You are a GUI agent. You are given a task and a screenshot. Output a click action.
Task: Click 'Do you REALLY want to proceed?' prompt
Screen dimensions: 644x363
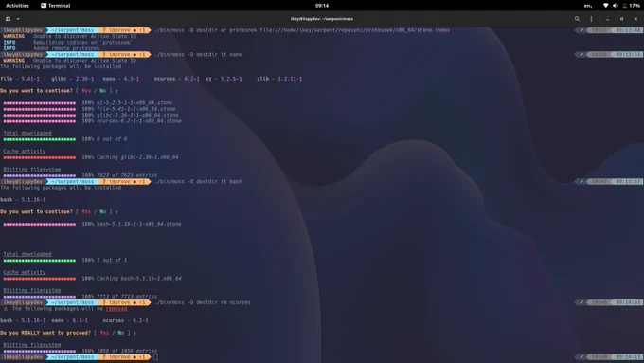click(45, 333)
